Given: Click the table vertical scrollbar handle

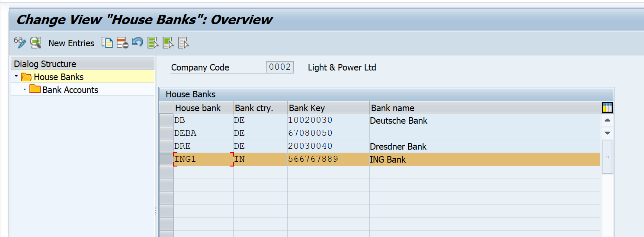Looking at the screenshot, I should click(x=607, y=157).
